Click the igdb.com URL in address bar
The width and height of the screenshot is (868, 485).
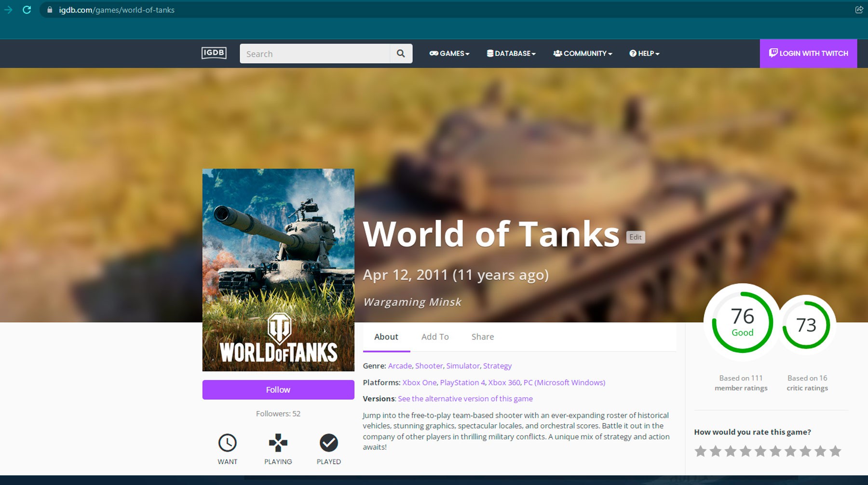(x=117, y=10)
